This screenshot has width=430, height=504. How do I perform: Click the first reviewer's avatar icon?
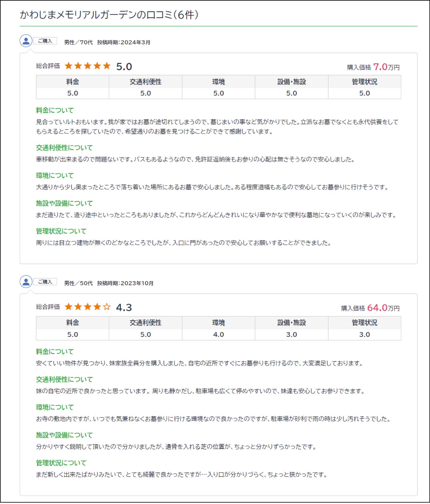click(x=26, y=41)
